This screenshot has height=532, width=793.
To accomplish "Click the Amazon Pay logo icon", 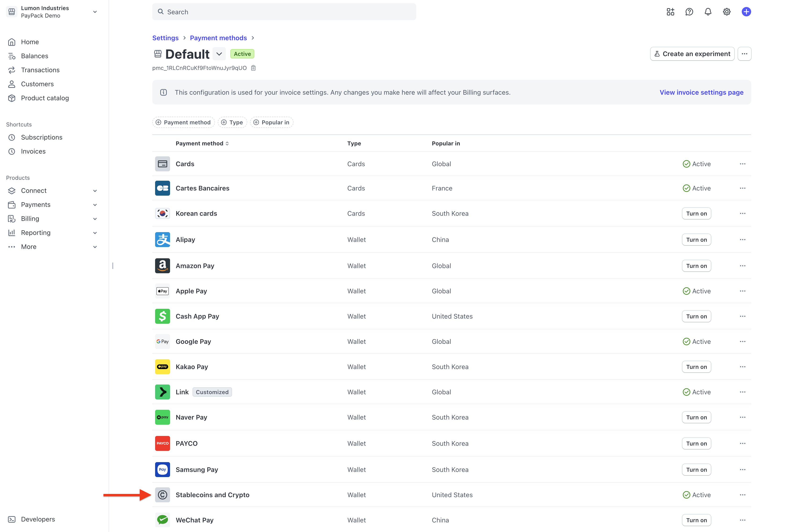I will (x=163, y=266).
